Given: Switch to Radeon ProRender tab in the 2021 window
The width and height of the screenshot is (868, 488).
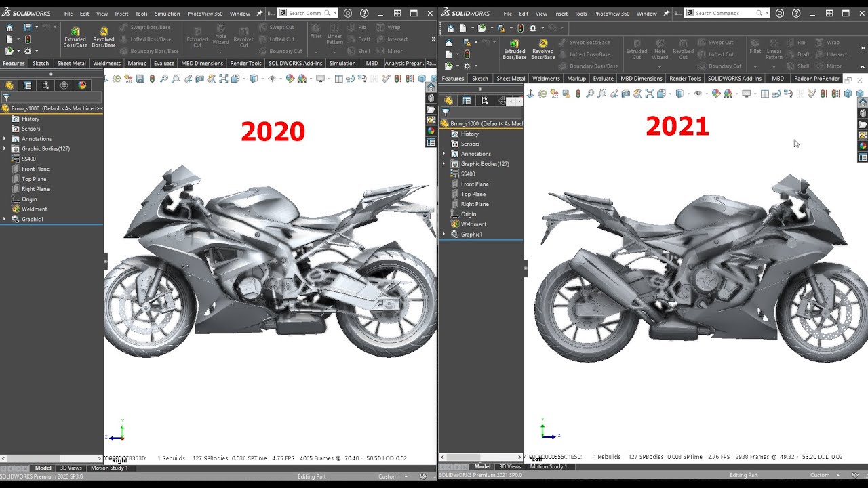Looking at the screenshot, I should pos(816,78).
